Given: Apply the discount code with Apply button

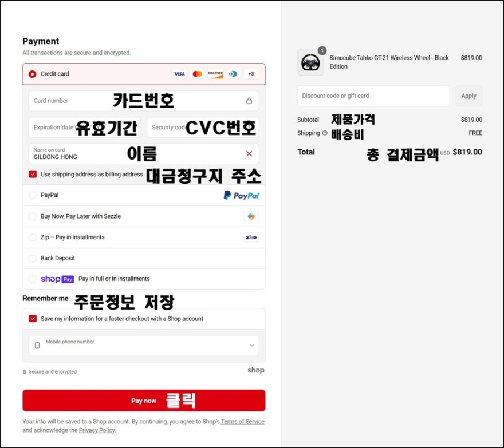Looking at the screenshot, I should [468, 96].
